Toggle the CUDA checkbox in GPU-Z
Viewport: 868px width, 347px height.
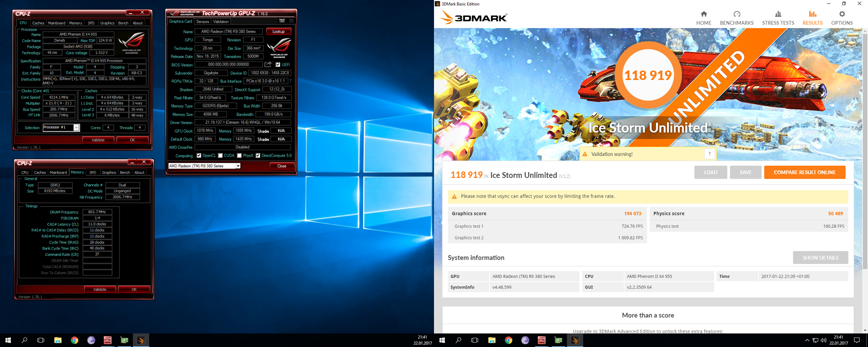point(220,155)
